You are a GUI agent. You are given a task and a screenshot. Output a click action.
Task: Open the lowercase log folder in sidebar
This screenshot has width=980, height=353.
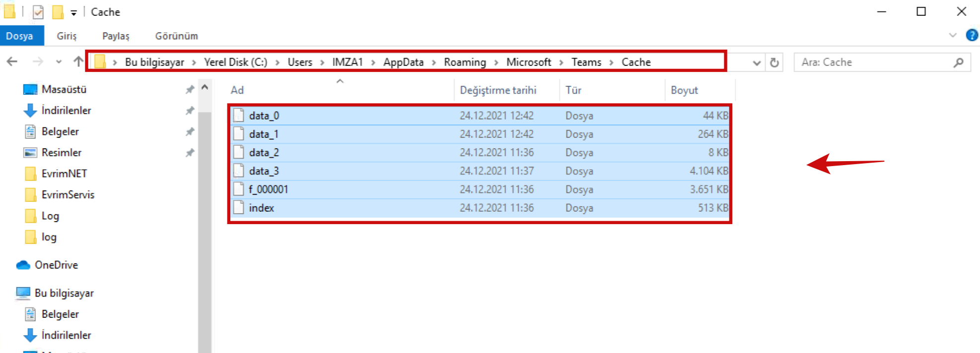pos(49,237)
